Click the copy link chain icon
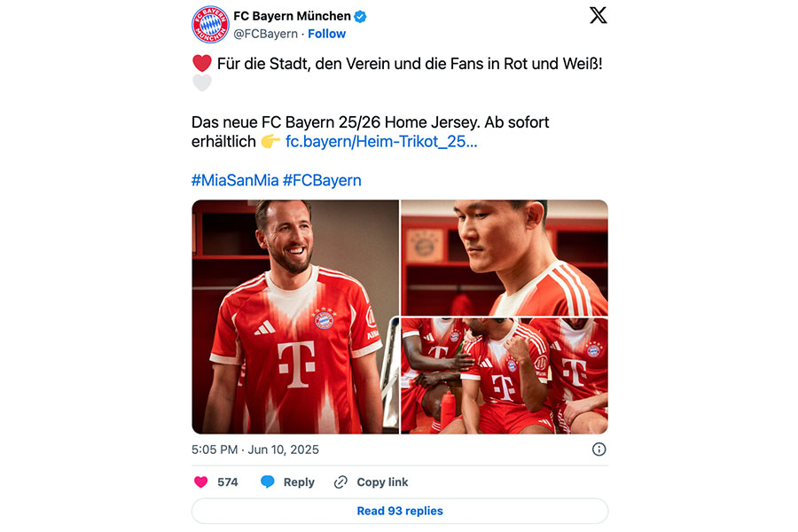798x532 pixels. (x=340, y=481)
